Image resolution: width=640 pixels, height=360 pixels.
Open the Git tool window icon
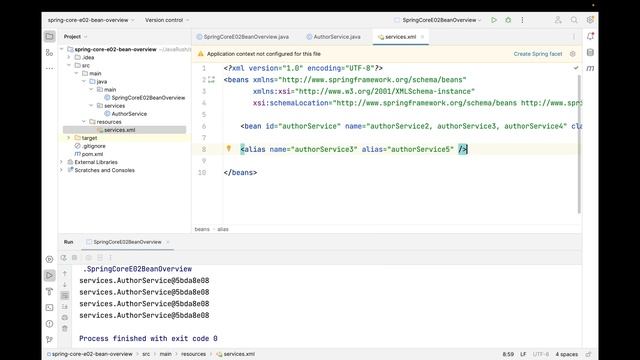click(x=49, y=339)
